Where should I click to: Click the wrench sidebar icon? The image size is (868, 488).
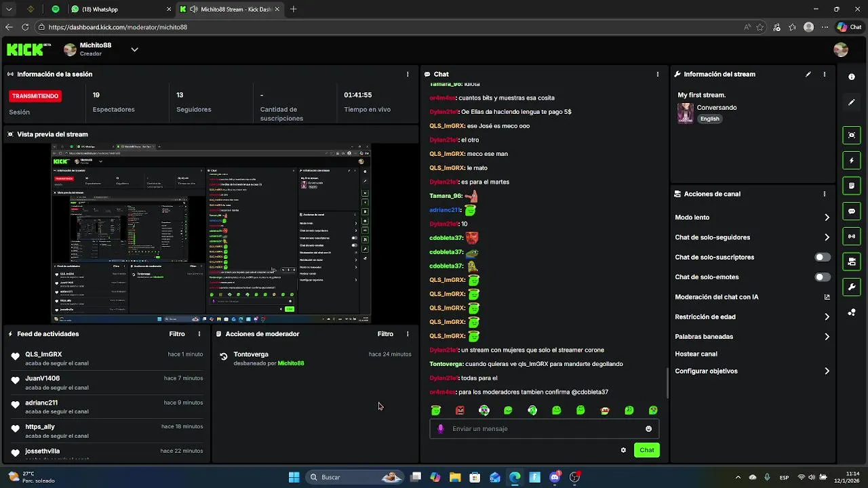852,287
